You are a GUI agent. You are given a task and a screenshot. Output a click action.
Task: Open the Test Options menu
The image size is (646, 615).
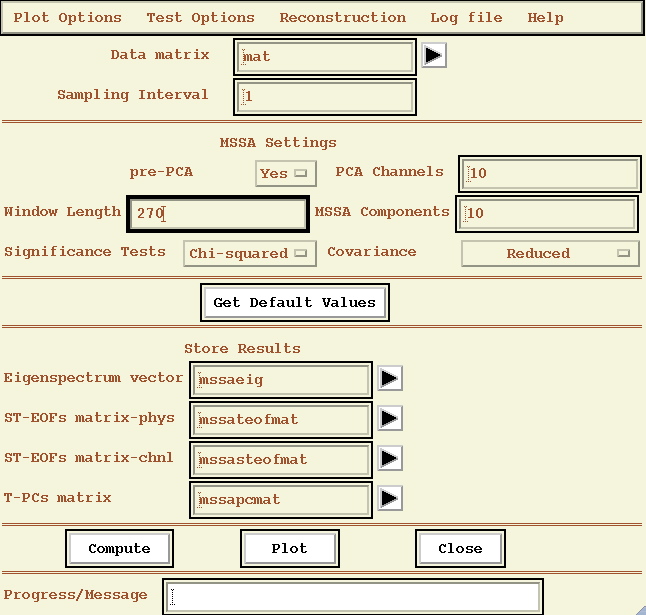(x=200, y=17)
